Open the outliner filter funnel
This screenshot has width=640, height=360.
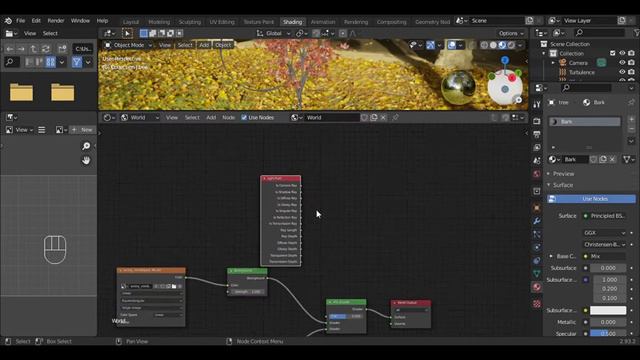coord(636,33)
